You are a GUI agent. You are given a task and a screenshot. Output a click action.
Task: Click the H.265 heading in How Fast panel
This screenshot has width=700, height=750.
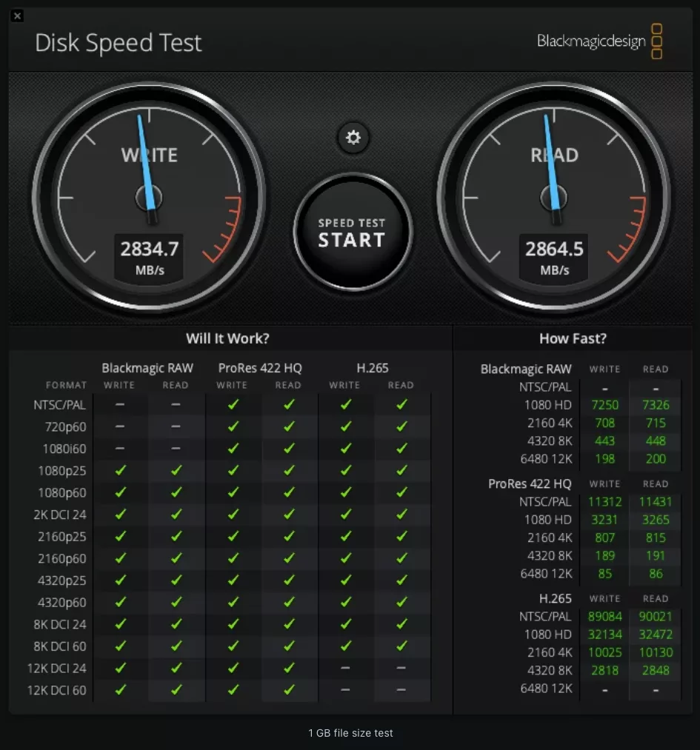click(x=555, y=598)
